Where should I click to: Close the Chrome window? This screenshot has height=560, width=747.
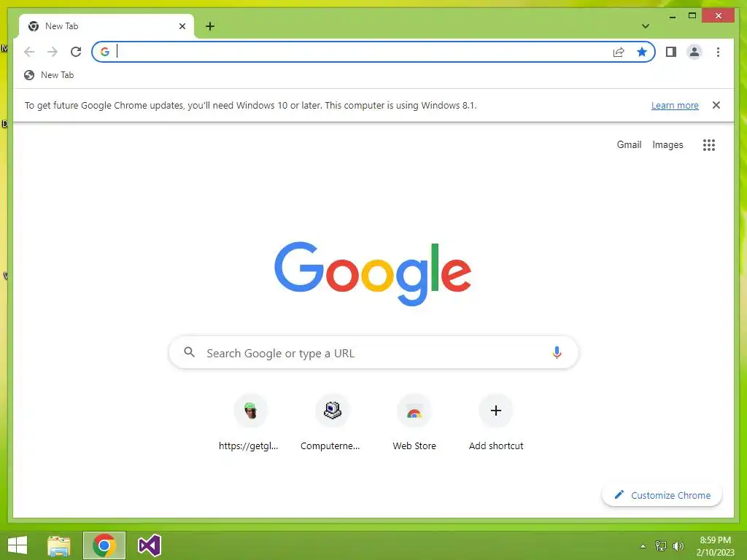click(x=719, y=16)
